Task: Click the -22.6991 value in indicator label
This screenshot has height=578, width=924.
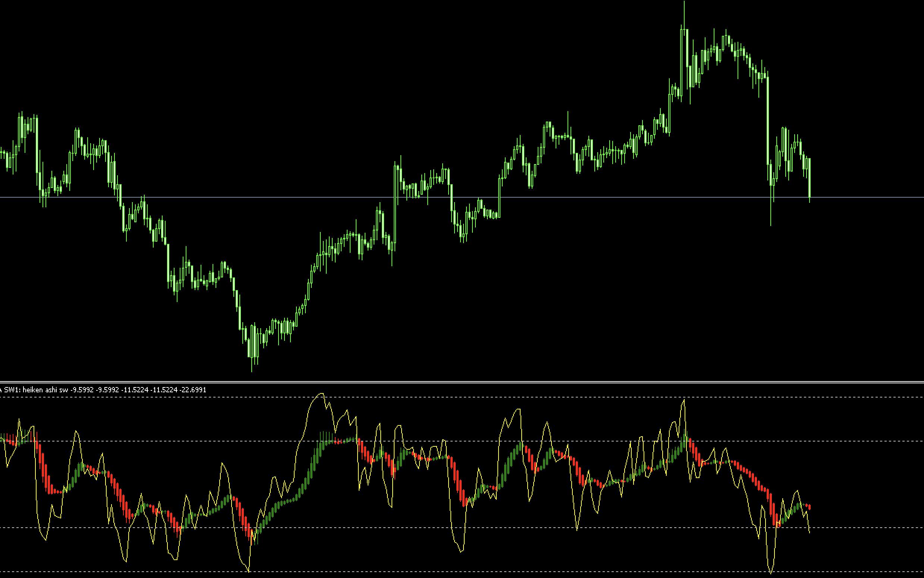Action: (193, 390)
